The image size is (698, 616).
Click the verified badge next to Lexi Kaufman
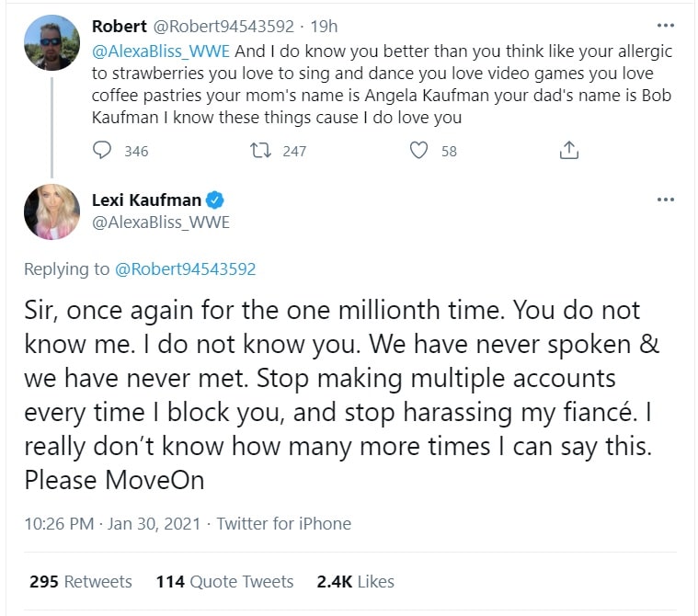point(216,200)
